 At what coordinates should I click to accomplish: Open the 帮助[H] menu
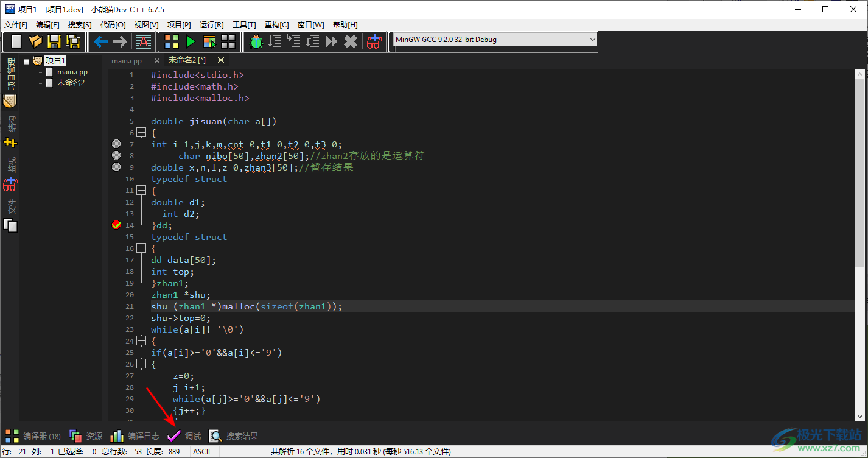[x=345, y=24]
